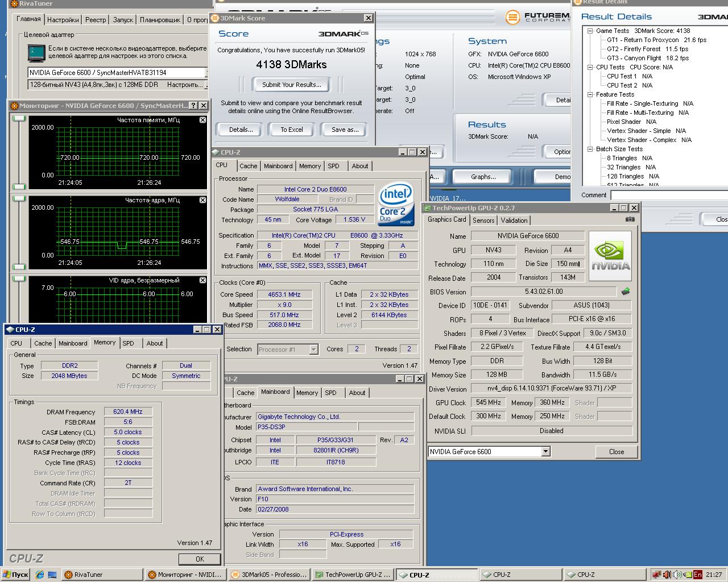The height and width of the screenshot is (582, 728).
Task: Export score with To Excel button
Action: click(292, 130)
